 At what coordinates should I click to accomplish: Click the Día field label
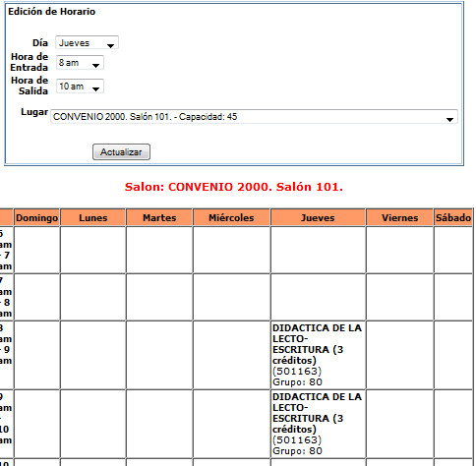(40, 43)
